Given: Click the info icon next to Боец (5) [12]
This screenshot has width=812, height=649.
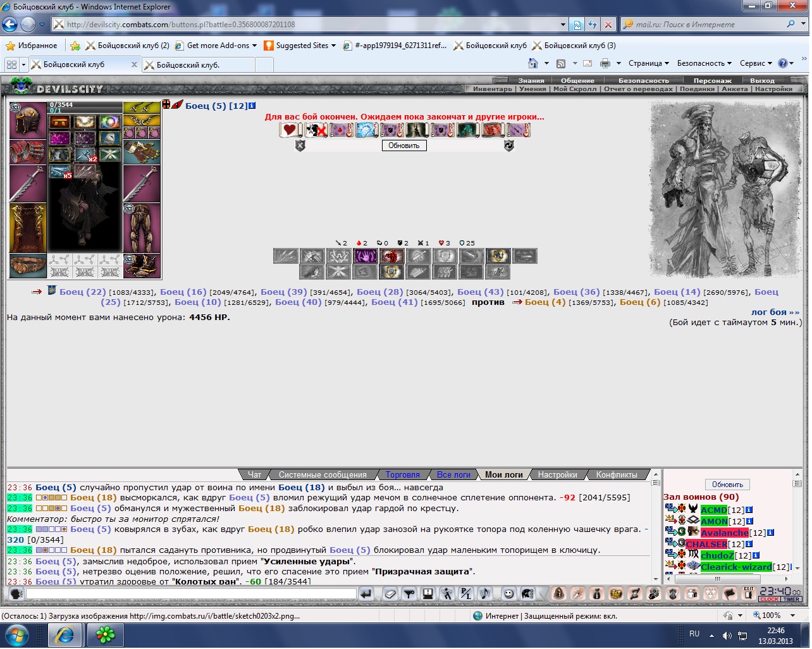Looking at the screenshot, I should 252,106.
